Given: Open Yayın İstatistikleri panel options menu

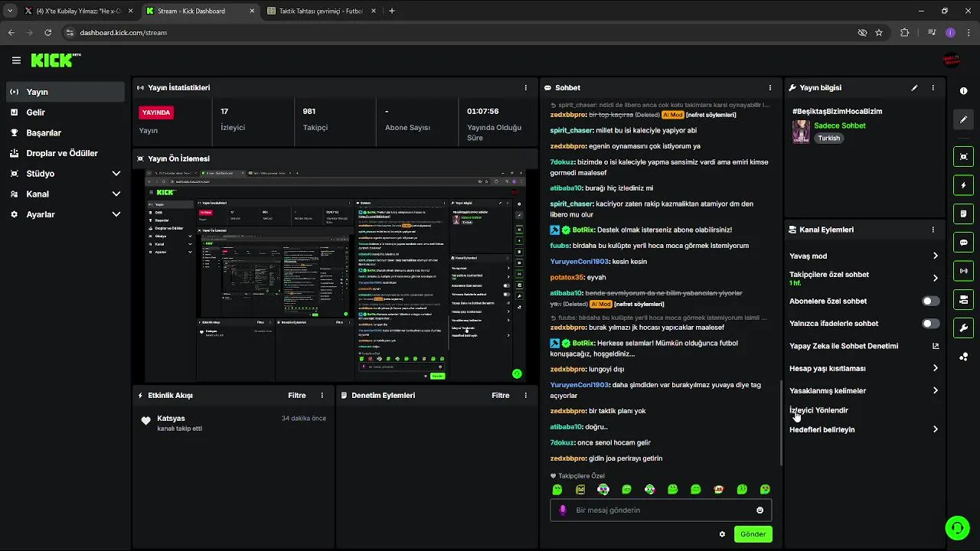Looking at the screenshot, I should tap(525, 88).
